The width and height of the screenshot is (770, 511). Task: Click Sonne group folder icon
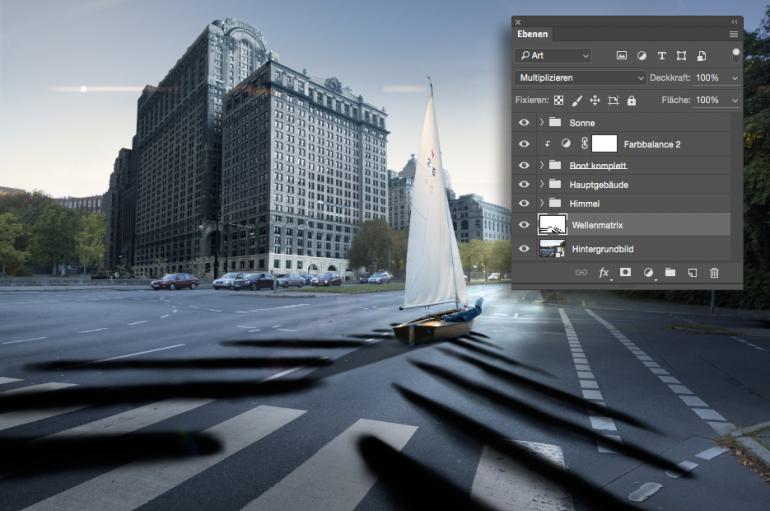[555, 122]
